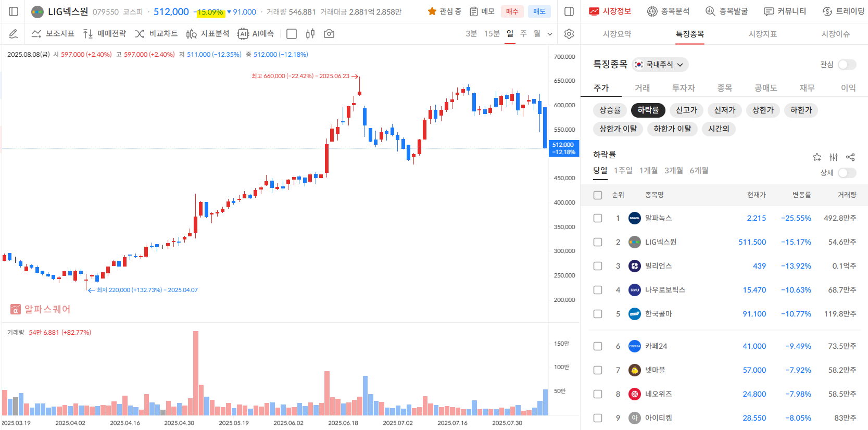Check the checkbox for 빌리언스

598,266
